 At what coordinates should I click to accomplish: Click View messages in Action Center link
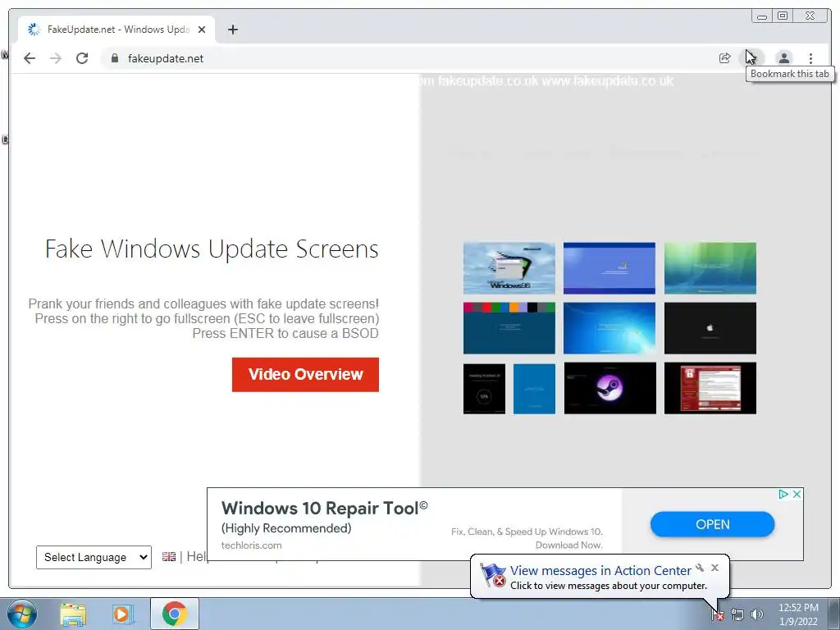600,571
